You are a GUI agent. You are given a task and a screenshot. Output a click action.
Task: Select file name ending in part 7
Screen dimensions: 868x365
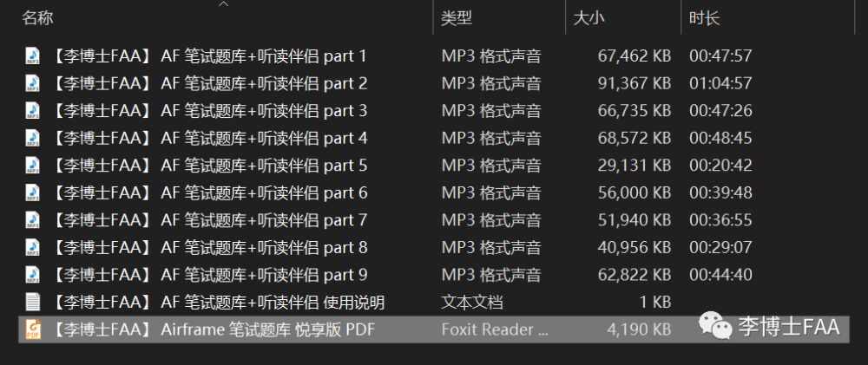point(210,220)
